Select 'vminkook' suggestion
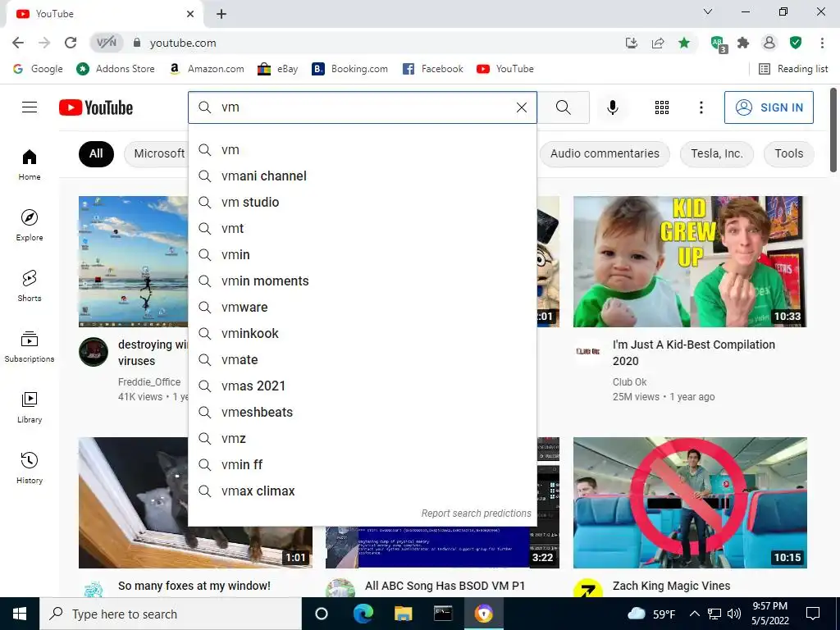The image size is (840, 630). pyautogui.click(x=363, y=334)
